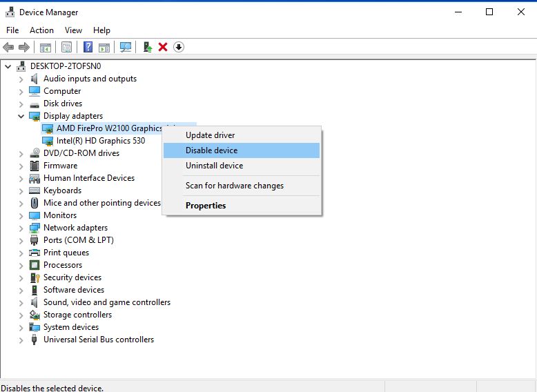Select the Keyboards label
This screenshot has height=392, width=537.
[x=62, y=190]
